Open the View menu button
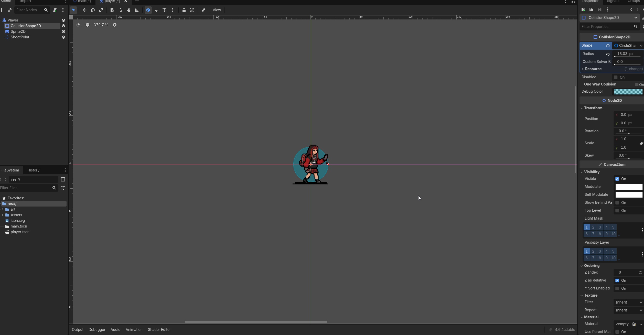644x335 pixels. pyautogui.click(x=217, y=10)
